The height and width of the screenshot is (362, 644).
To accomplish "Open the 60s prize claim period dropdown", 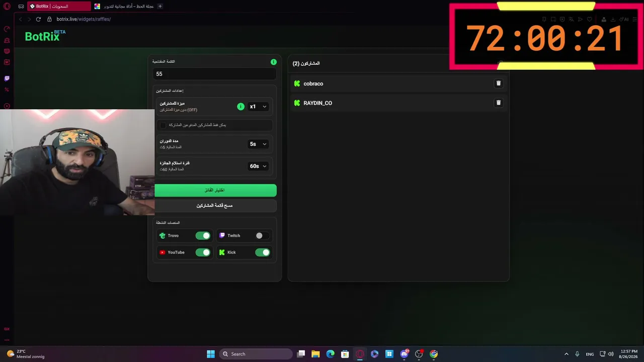I will [258, 166].
